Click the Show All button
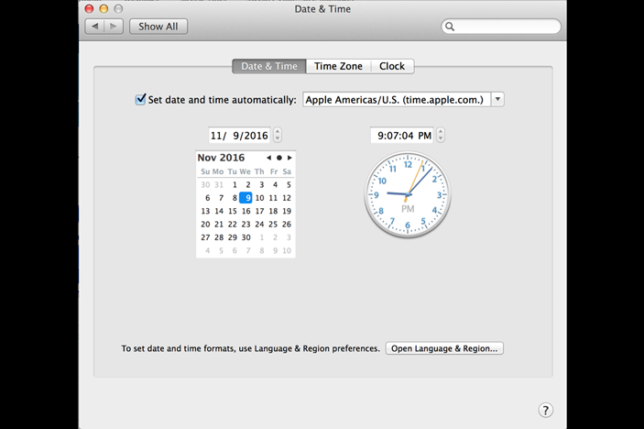Image resolution: width=644 pixels, height=429 pixels. pyautogui.click(x=158, y=26)
